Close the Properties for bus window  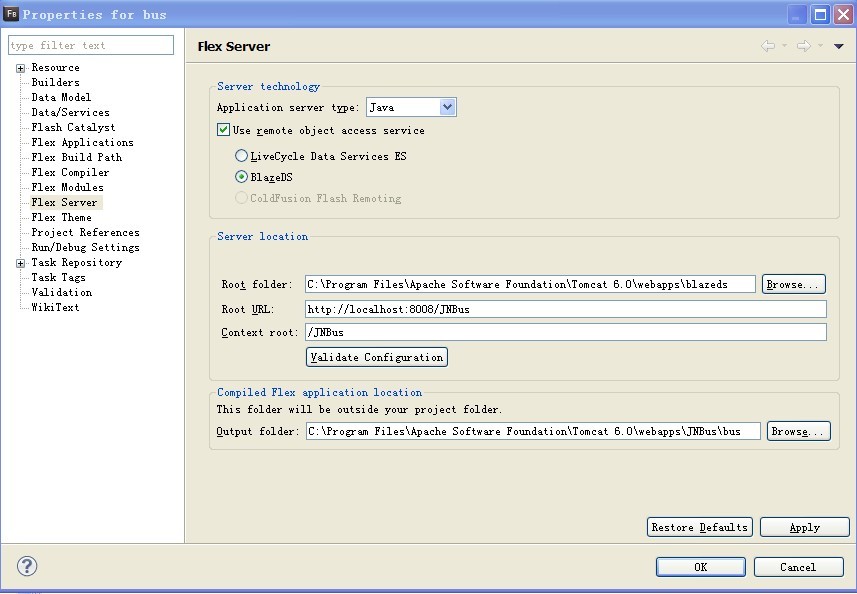pos(843,15)
